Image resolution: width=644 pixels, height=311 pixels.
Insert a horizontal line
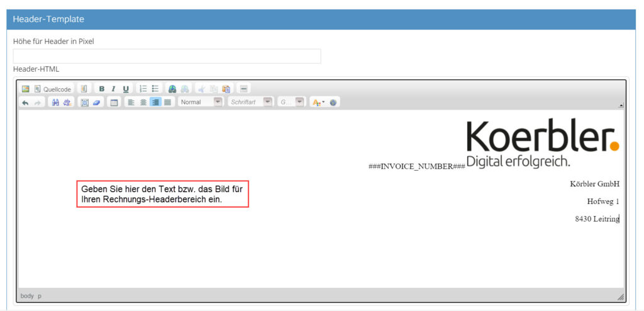[243, 89]
